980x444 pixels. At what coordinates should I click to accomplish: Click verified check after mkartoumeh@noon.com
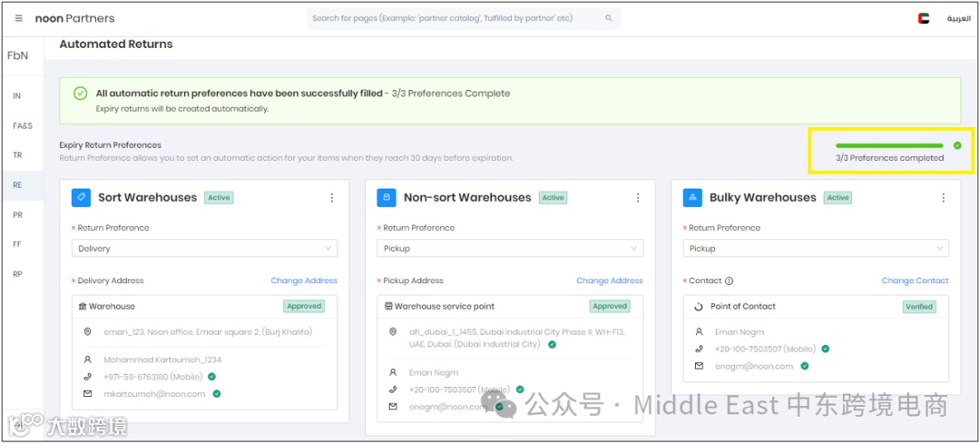(x=217, y=394)
